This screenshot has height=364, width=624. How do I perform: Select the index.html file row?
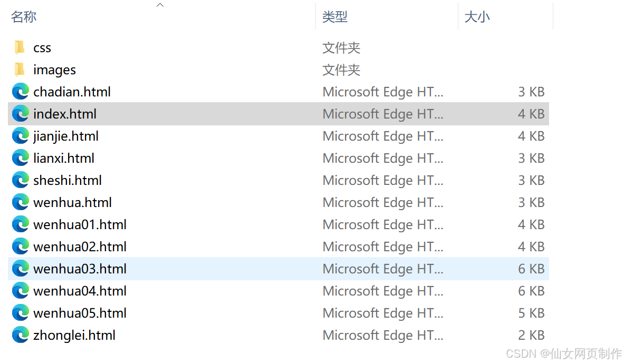click(x=65, y=113)
